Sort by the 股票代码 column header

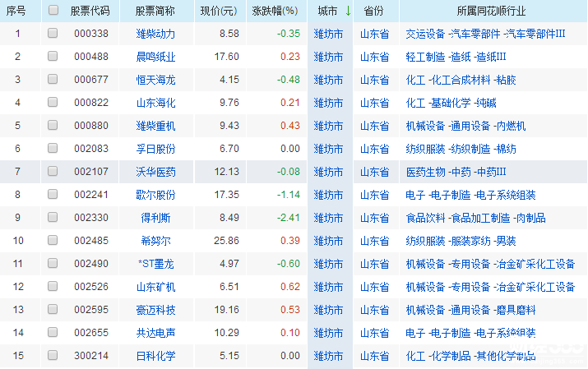(x=90, y=12)
